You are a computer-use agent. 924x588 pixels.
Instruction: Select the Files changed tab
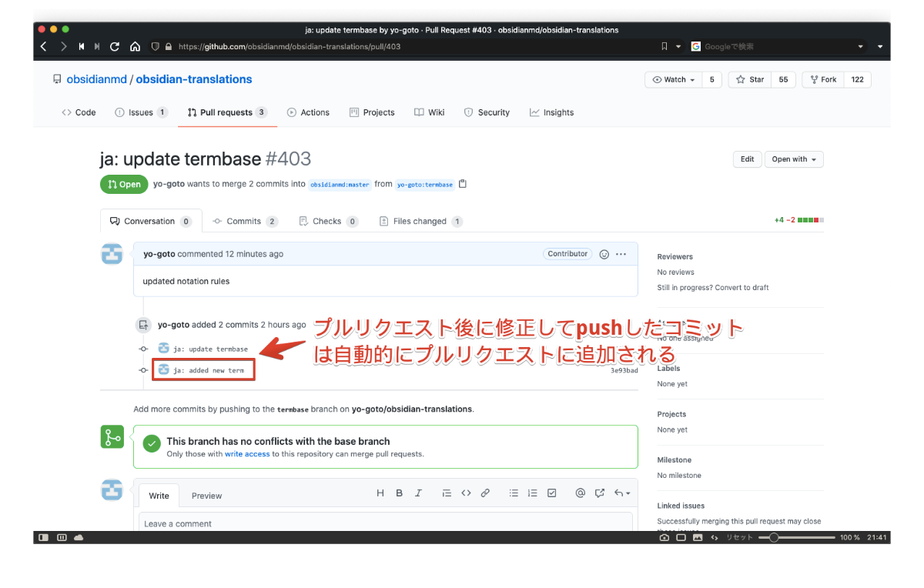click(421, 221)
